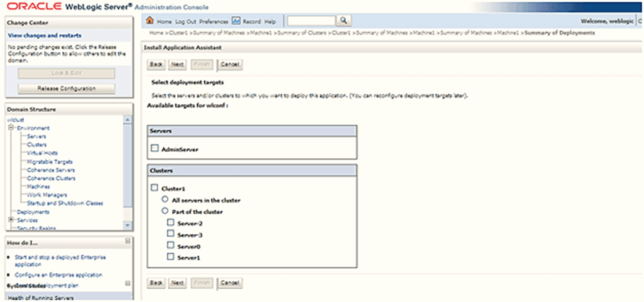The width and height of the screenshot is (644, 302).
Task: Select All servers in the cluster radio
Action: coord(165,199)
